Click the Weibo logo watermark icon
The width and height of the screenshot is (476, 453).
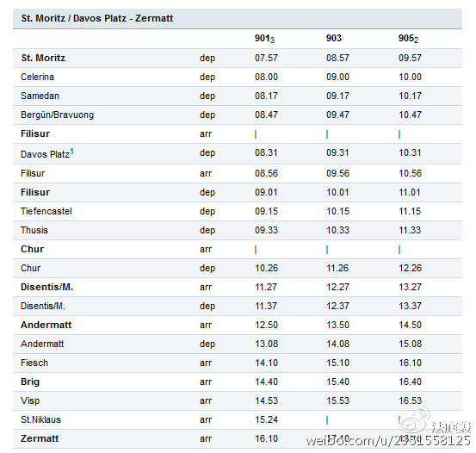click(x=414, y=421)
